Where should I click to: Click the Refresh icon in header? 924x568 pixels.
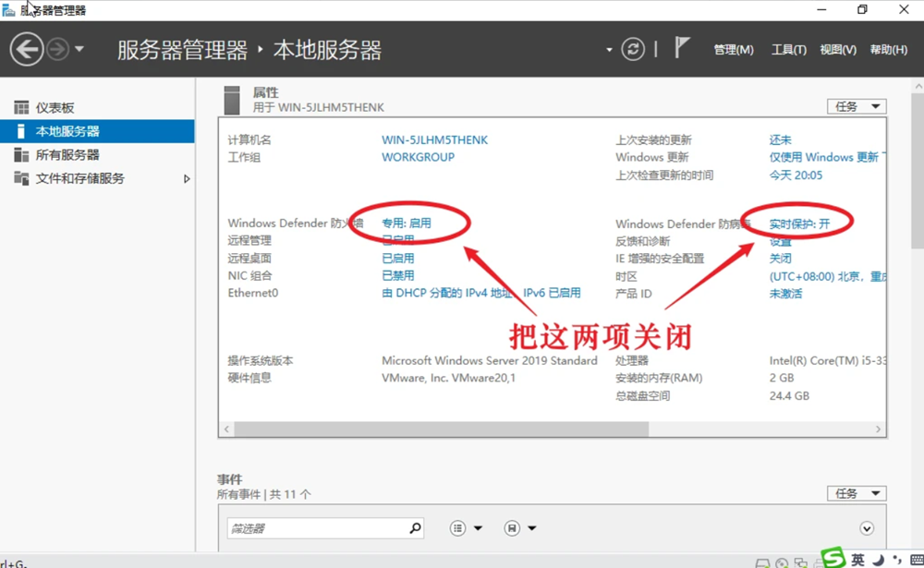(x=633, y=49)
